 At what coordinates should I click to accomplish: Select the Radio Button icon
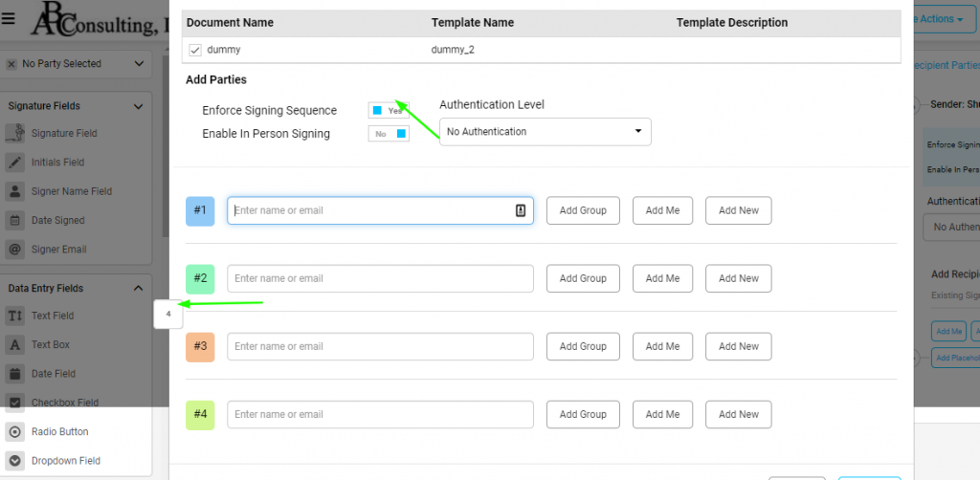(x=15, y=432)
